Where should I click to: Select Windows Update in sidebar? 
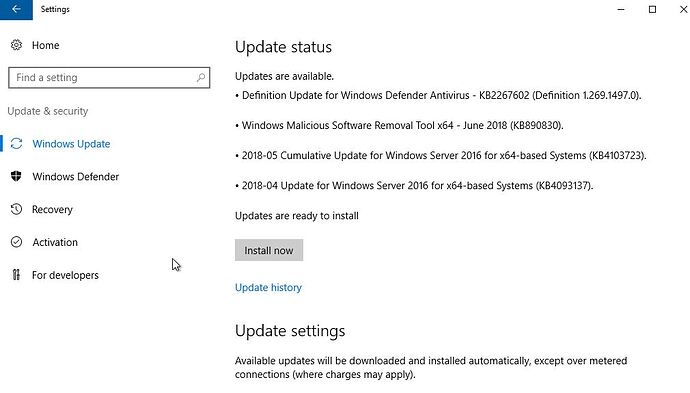(x=71, y=144)
